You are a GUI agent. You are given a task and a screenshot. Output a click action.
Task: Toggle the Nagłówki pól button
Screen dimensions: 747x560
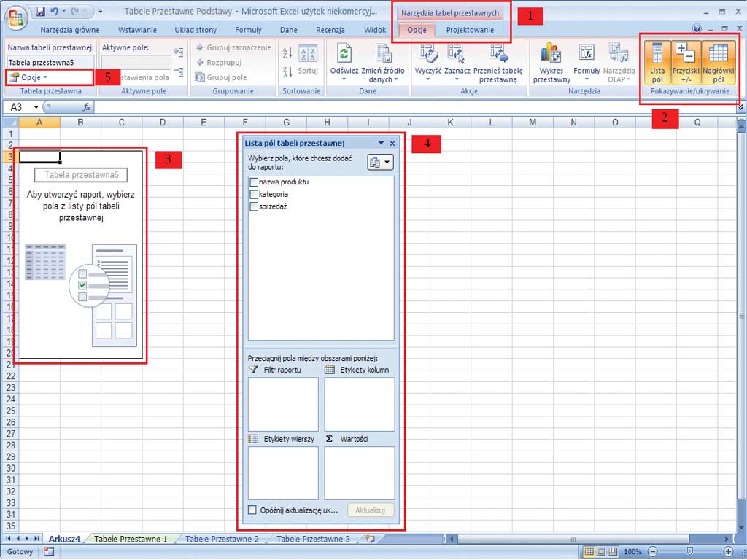[x=718, y=62]
